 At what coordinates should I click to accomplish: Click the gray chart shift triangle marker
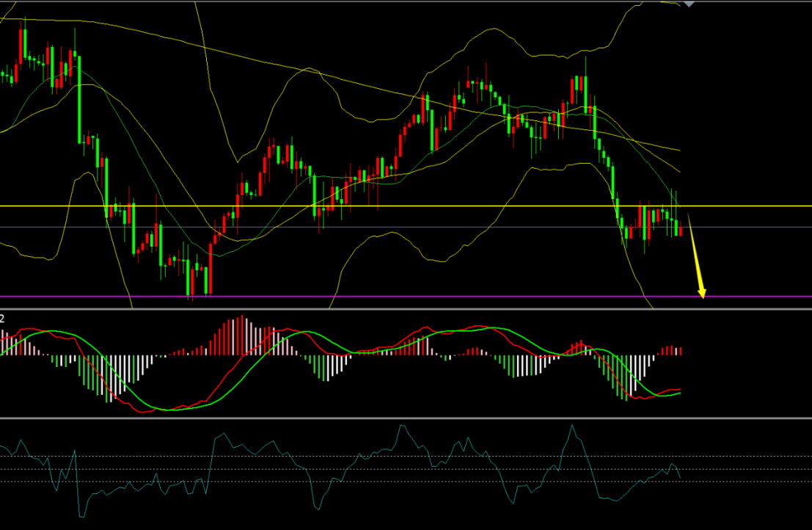coord(689,4)
